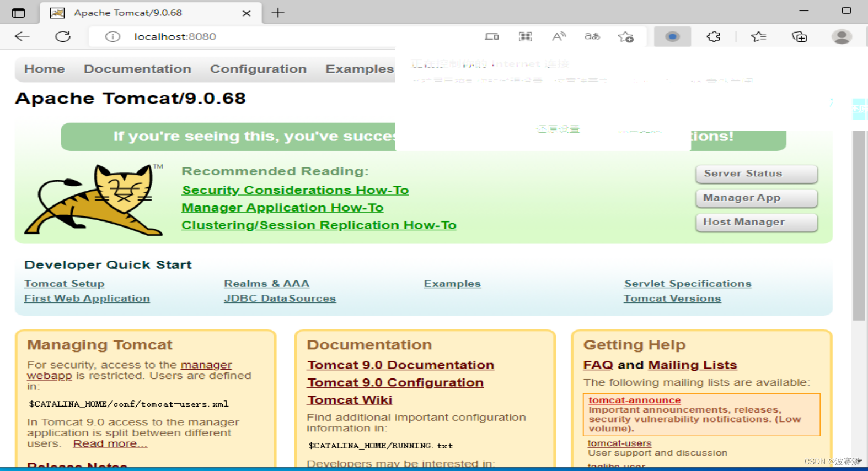Open the Favorites list icon
Screen dimensions: 868x471
pyautogui.click(x=759, y=36)
